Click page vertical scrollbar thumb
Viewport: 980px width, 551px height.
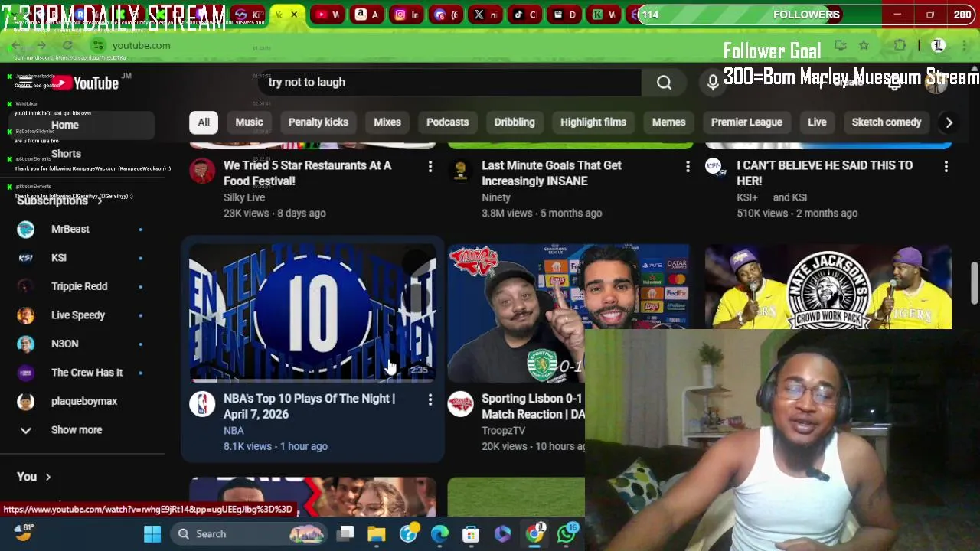974,283
